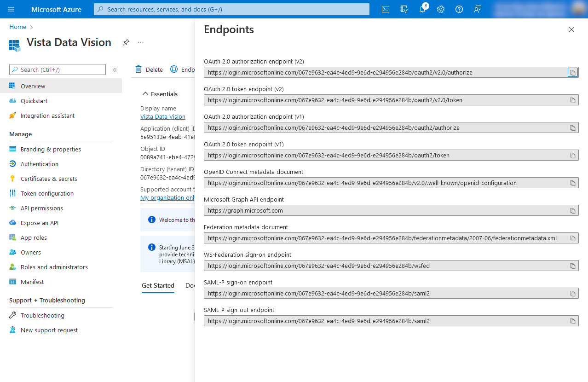The image size is (588, 382).
Task: Copy OAuth 2.0 token endpoint (v1) URL
Action: tap(573, 155)
